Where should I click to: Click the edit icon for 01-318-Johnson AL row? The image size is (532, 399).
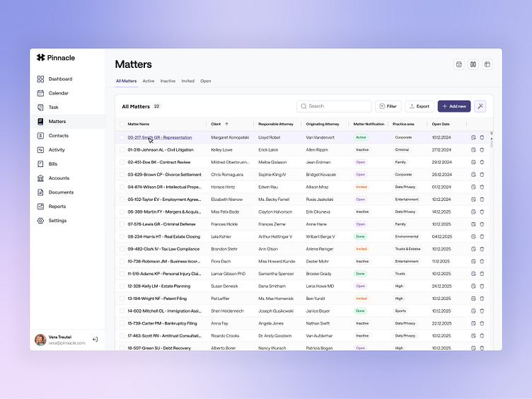tap(473, 150)
